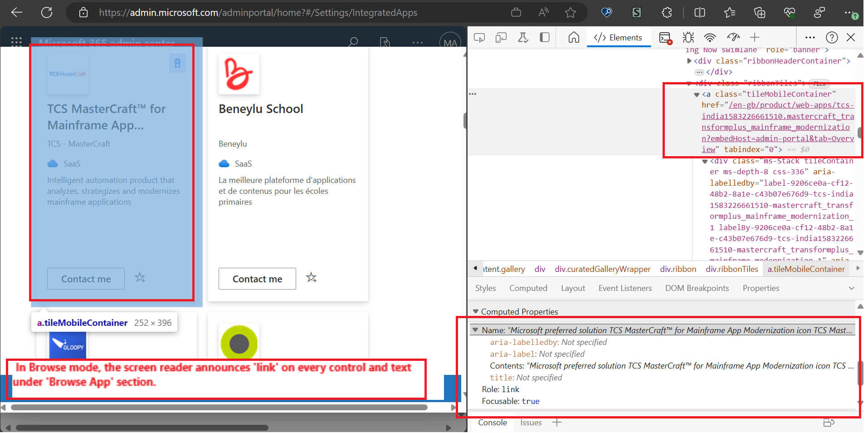
Task: Switch to the Styles tab
Action: pos(485,288)
